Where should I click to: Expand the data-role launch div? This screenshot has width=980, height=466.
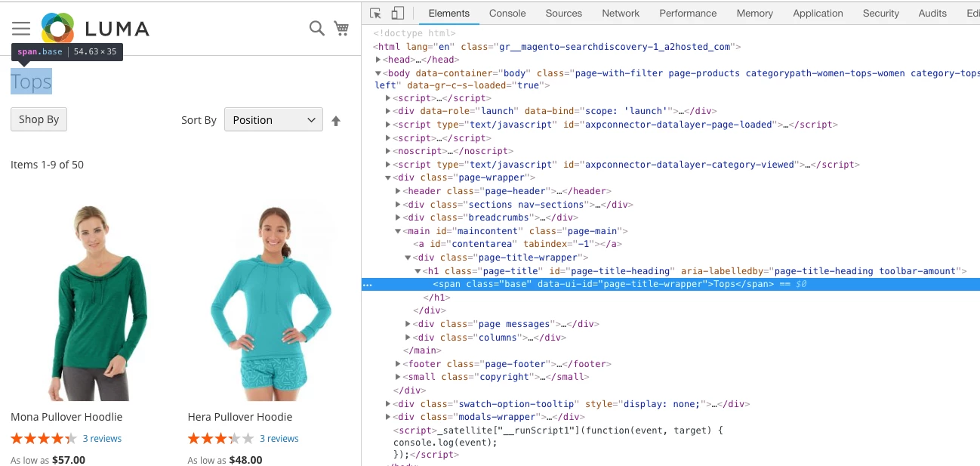388,111
